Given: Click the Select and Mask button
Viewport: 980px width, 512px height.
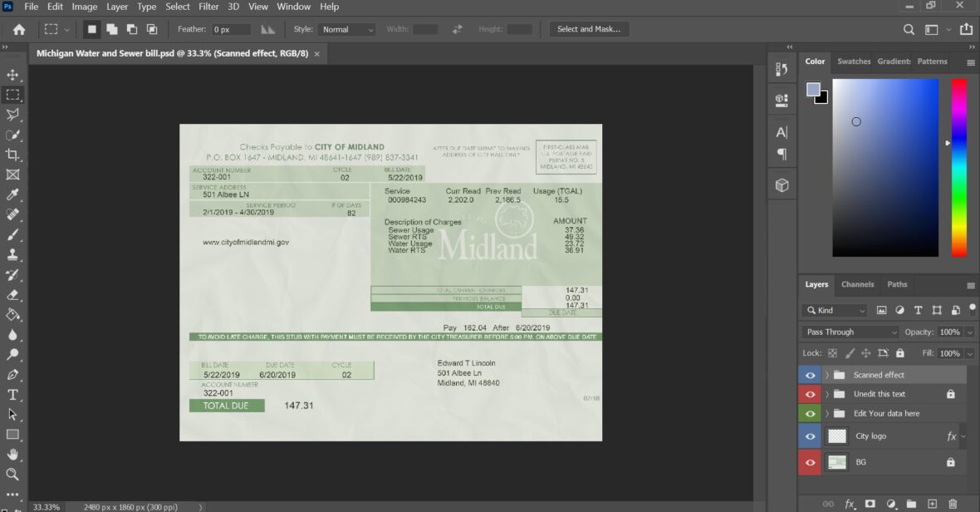Looking at the screenshot, I should pos(589,29).
